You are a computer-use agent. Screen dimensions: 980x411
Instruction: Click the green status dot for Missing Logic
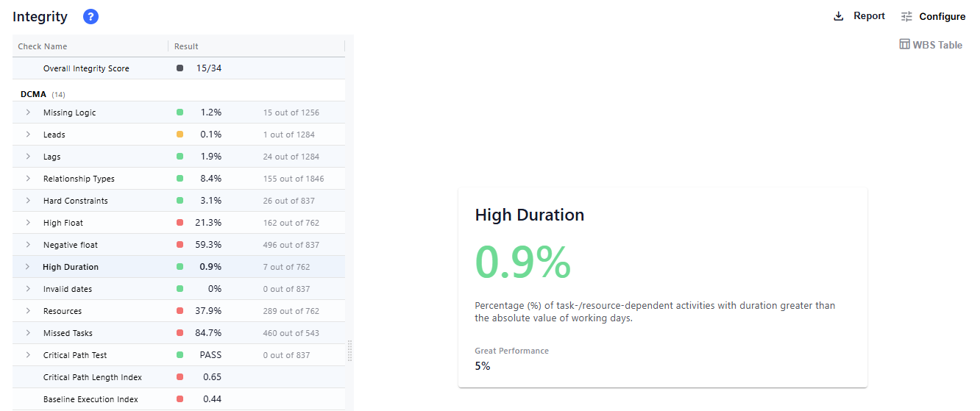click(x=180, y=112)
